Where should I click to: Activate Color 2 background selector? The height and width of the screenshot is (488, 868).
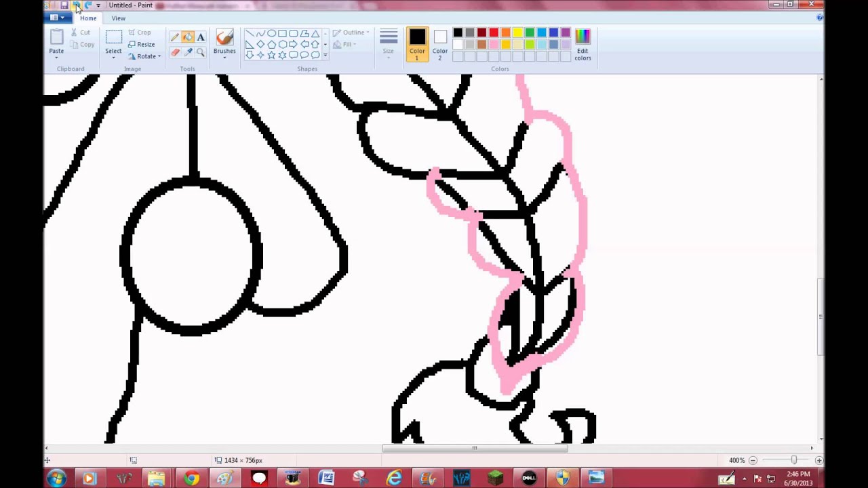tap(440, 45)
